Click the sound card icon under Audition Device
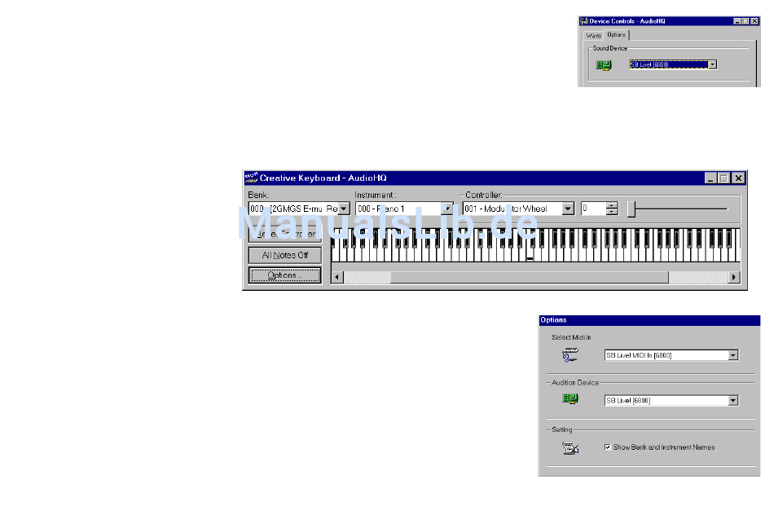Screen dimensions: 774x532 tap(570, 398)
